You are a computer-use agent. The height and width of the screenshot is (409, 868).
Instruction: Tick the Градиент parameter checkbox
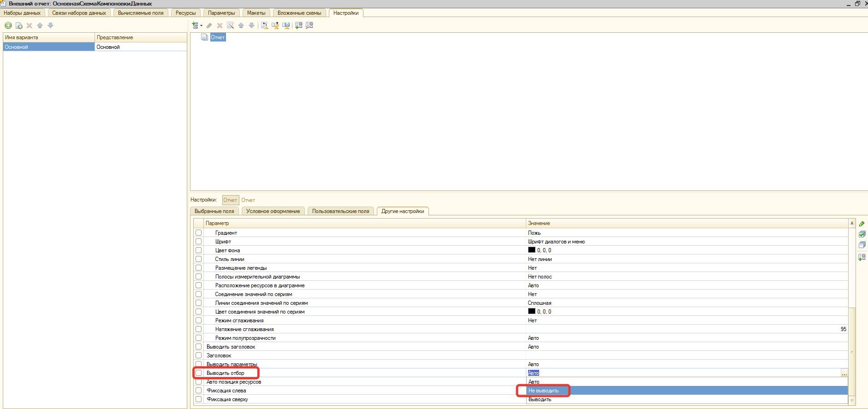point(199,233)
